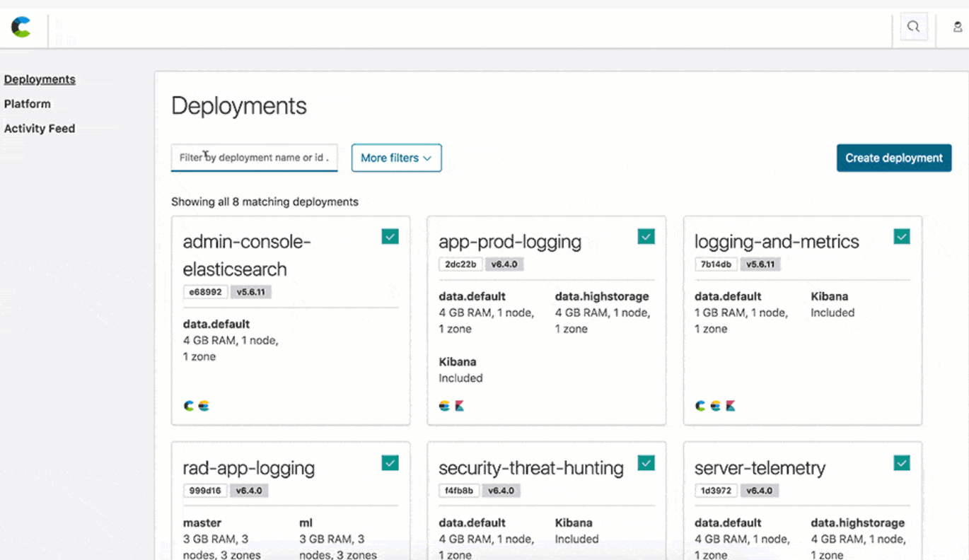Open admin-console-elasticsearch deployment

pyautogui.click(x=247, y=255)
